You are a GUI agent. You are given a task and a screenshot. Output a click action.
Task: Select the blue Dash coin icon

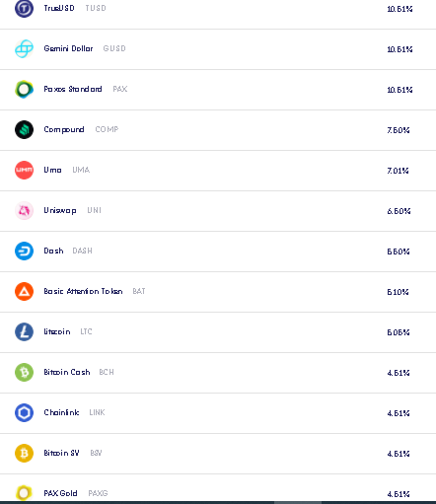click(x=24, y=251)
